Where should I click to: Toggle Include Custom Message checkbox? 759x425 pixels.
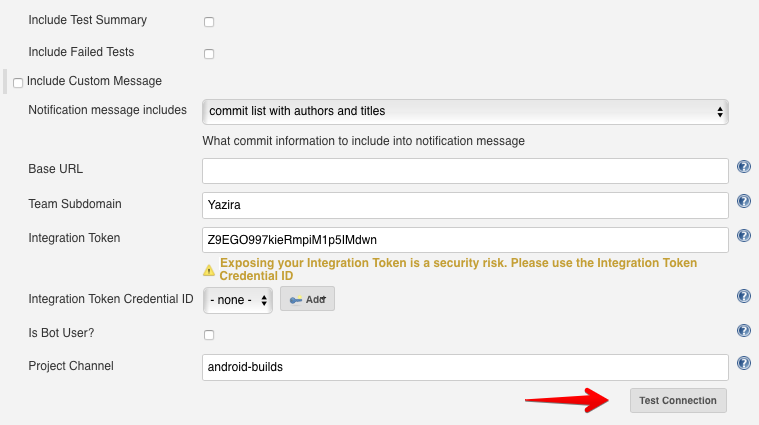(x=18, y=83)
